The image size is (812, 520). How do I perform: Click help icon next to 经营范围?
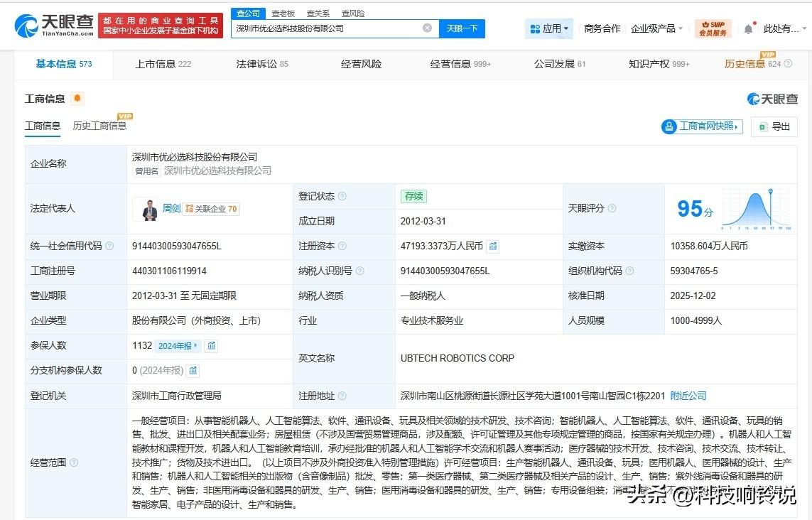74,462
